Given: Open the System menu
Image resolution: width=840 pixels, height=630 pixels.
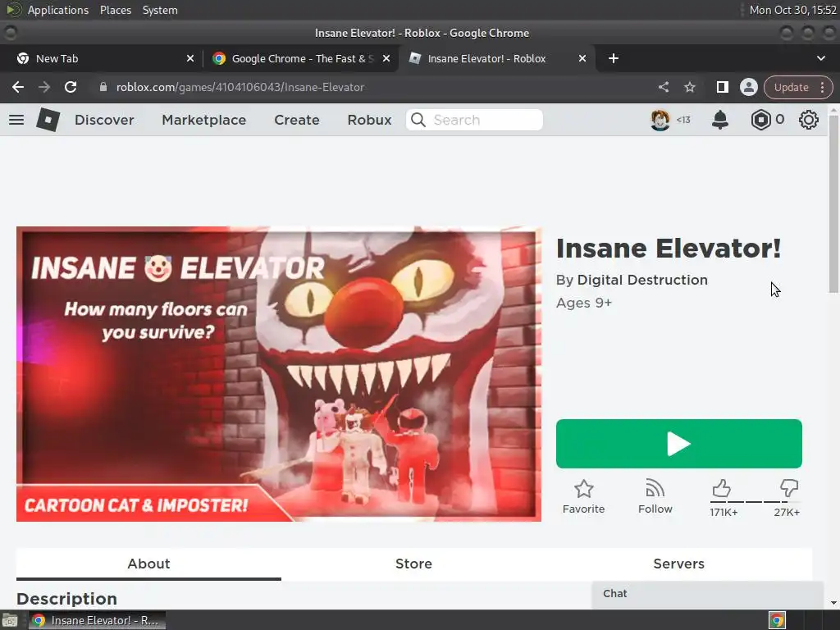Looking at the screenshot, I should [160, 10].
